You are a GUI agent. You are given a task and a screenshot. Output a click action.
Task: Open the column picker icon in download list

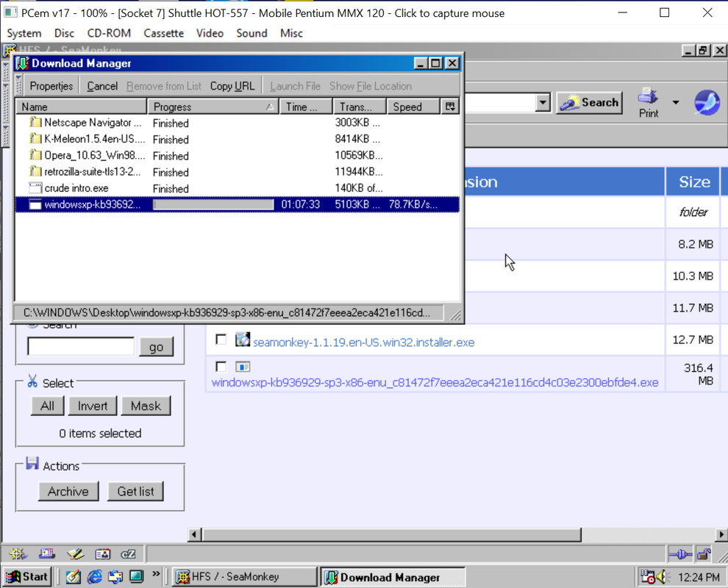point(450,107)
